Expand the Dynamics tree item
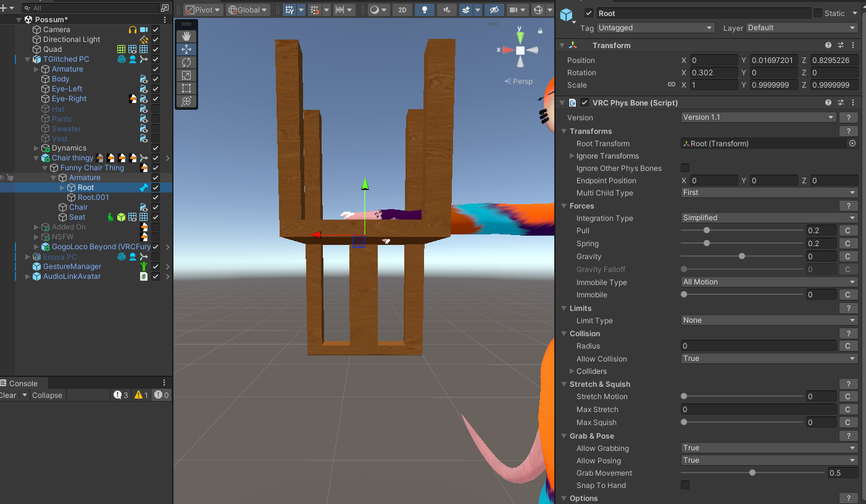The height and width of the screenshot is (504, 866). click(36, 148)
